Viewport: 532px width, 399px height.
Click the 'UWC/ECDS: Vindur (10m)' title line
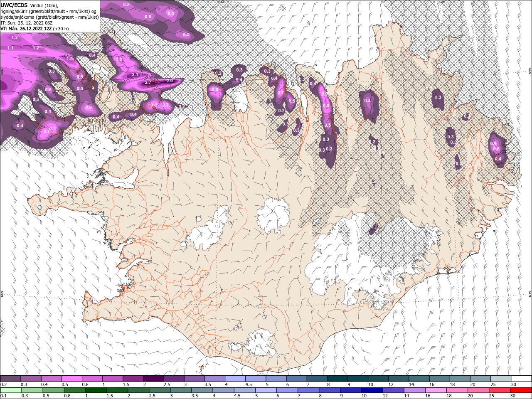click(30, 5)
